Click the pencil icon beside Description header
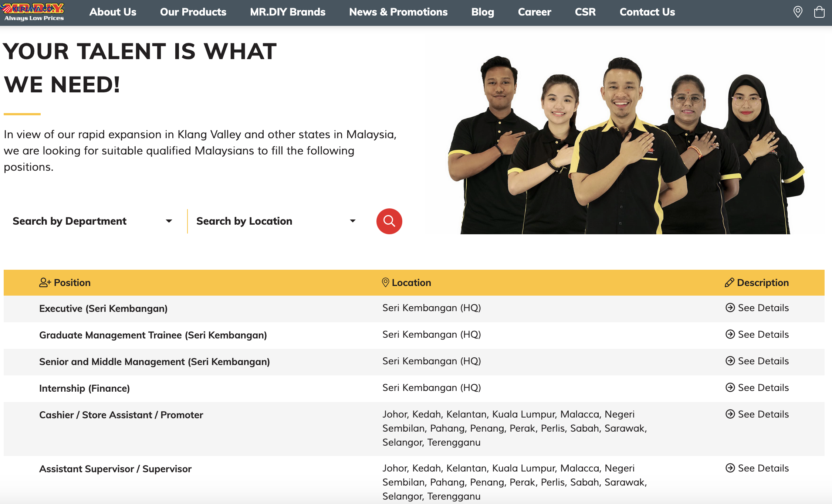The height and width of the screenshot is (504, 832). (729, 283)
